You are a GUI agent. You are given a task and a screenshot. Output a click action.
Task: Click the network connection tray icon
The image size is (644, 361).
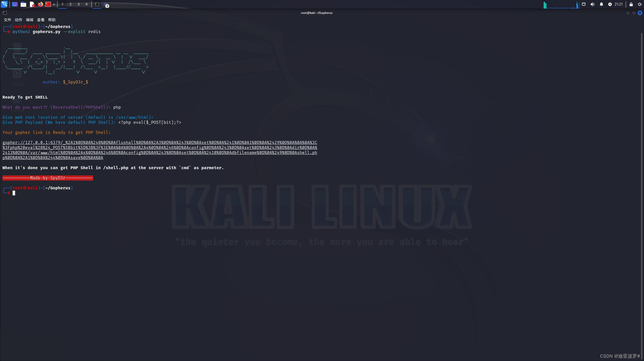[x=584, y=4]
